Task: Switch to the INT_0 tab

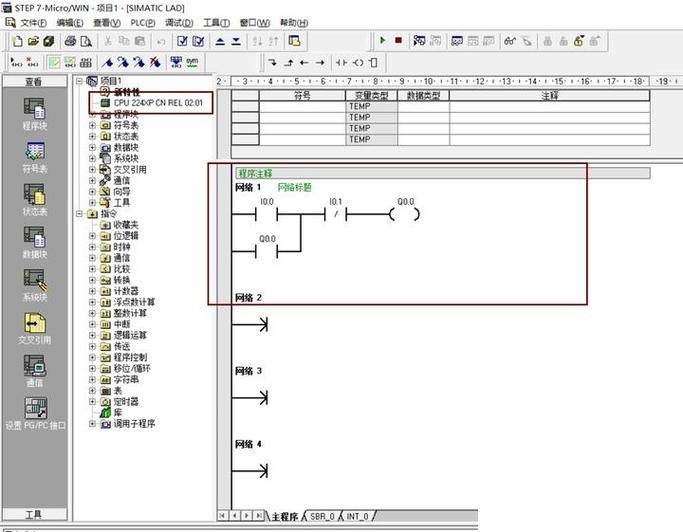Action: click(357, 516)
